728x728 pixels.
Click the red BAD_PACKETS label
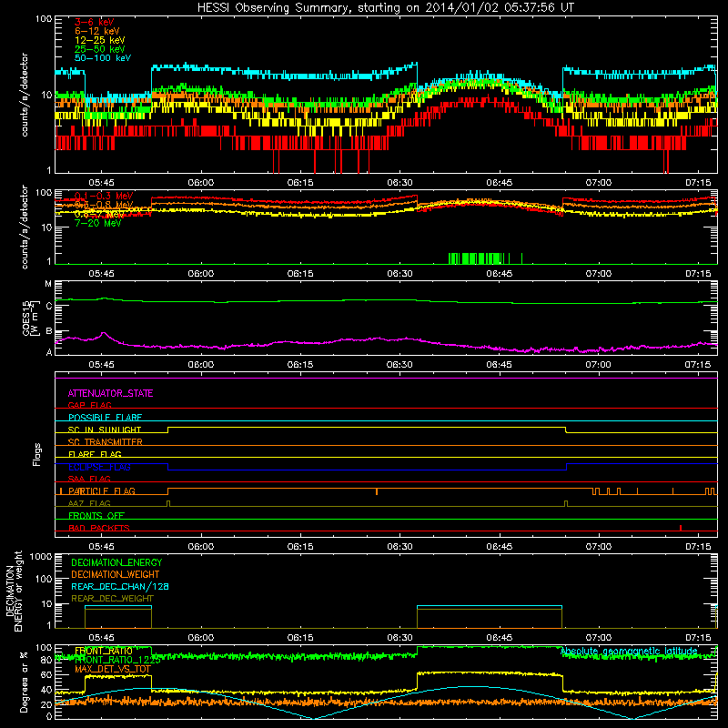tap(99, 528)
